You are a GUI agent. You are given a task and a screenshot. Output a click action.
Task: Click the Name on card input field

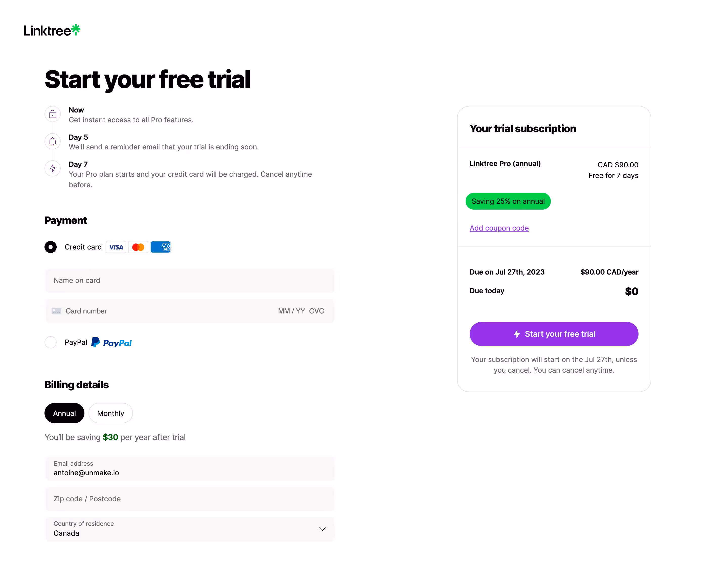(x=189, y=280)
